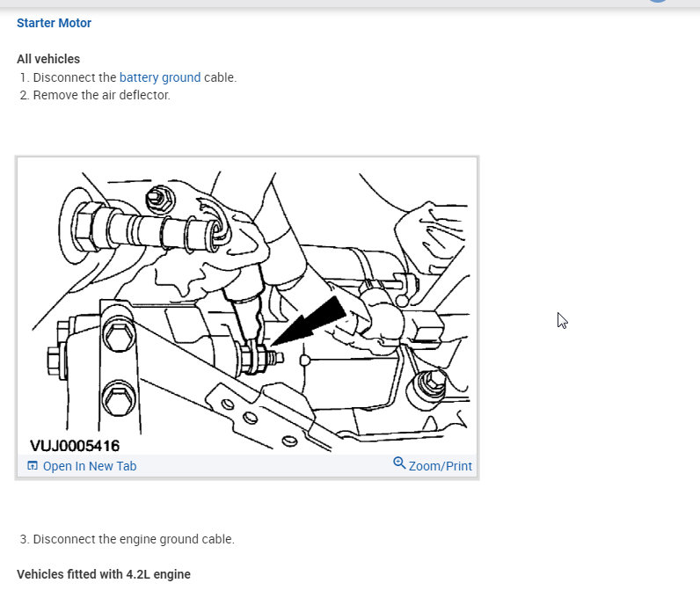700x605 pixels.
Task: Follow the battery ground link
Action: (x=160, y=77)
